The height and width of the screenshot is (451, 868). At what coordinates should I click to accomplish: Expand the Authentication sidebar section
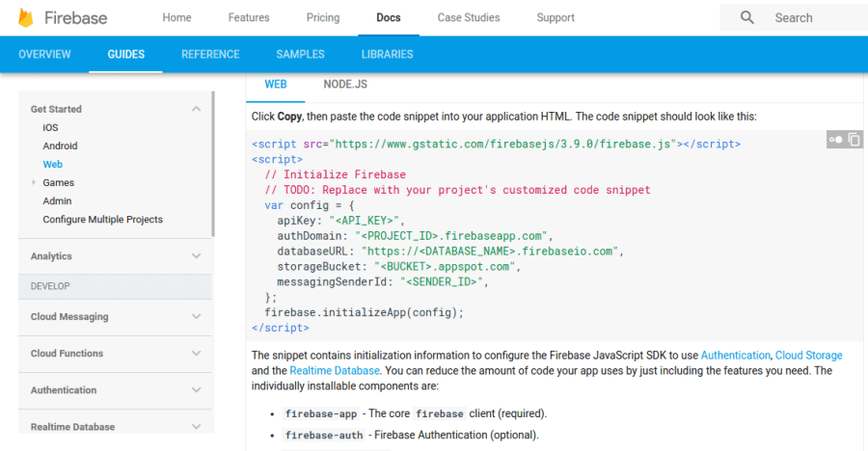pyautogui.click(x=196, y=390)
